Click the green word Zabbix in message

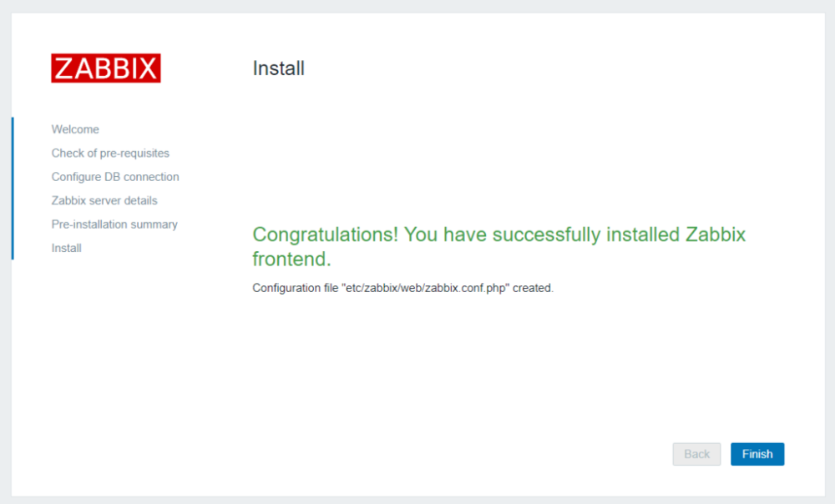pyautogui.click(x=715, y=234)
